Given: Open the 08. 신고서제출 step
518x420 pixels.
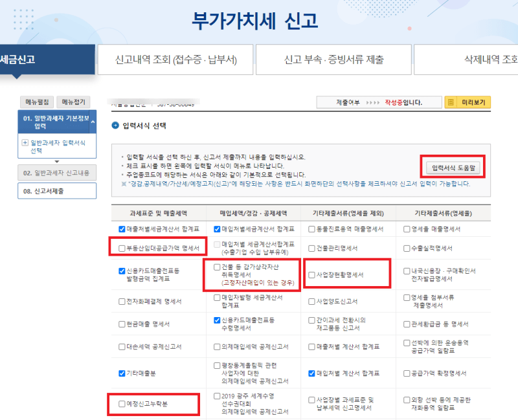Looking at the screenshot, I should [56, 190].
